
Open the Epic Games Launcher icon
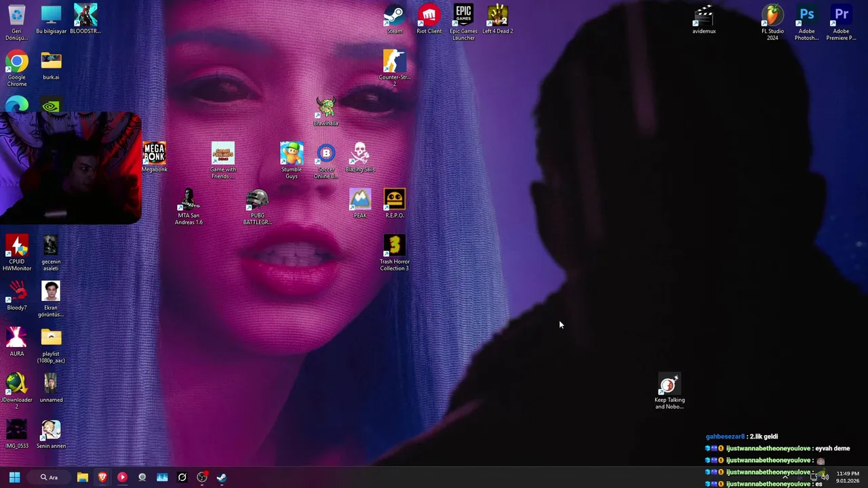[x=463, y=22]
